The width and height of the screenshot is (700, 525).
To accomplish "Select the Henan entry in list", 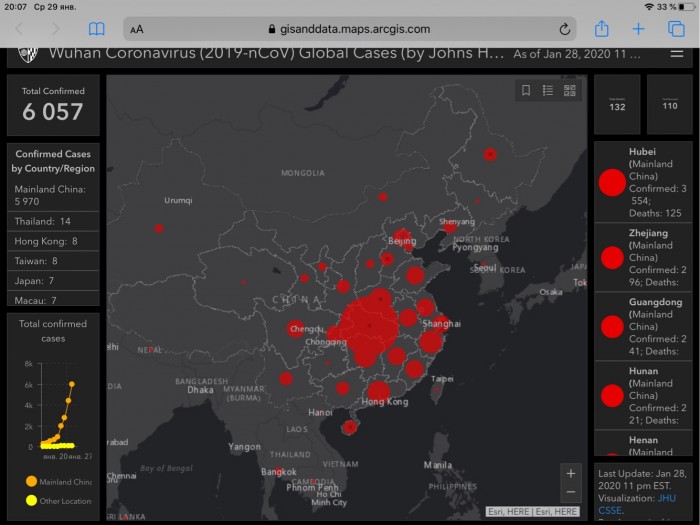I will click(643, 444).
